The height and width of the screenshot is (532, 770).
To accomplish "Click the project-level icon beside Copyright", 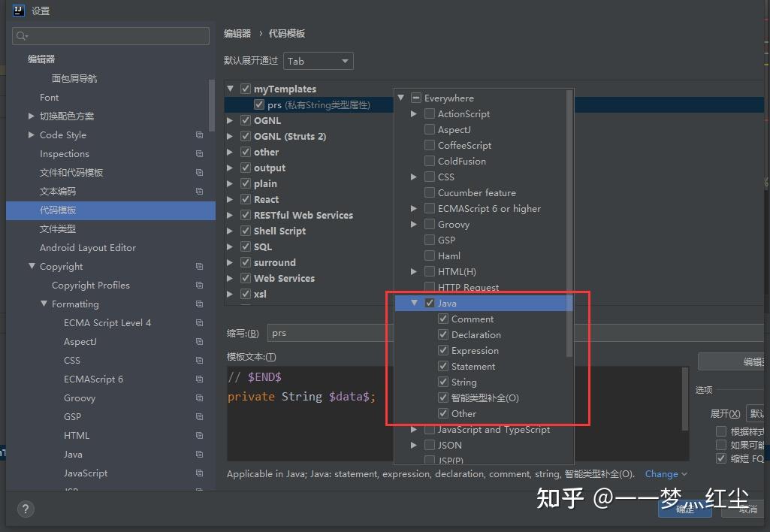I will pos(199,266).
